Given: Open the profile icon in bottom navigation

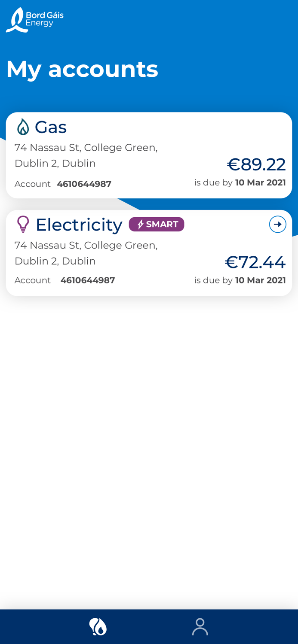Looking at the screenshot, I should [200, 626].
